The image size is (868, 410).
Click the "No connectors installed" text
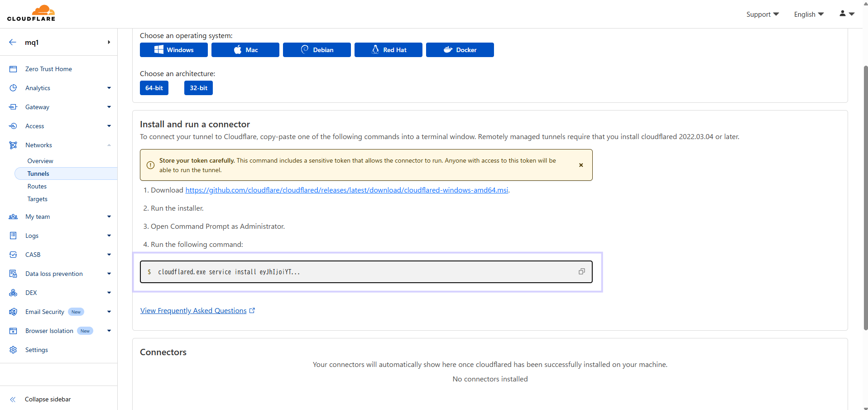tap(490, 379)
